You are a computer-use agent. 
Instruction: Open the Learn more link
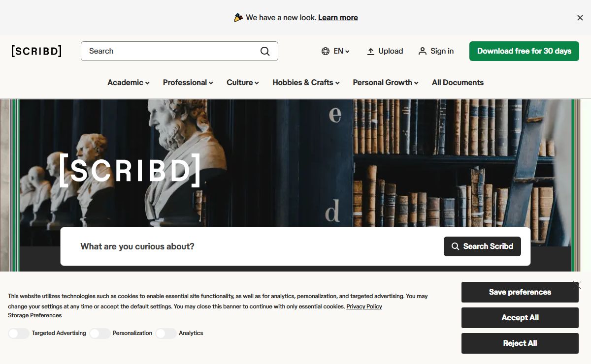(x=338, y=18)
